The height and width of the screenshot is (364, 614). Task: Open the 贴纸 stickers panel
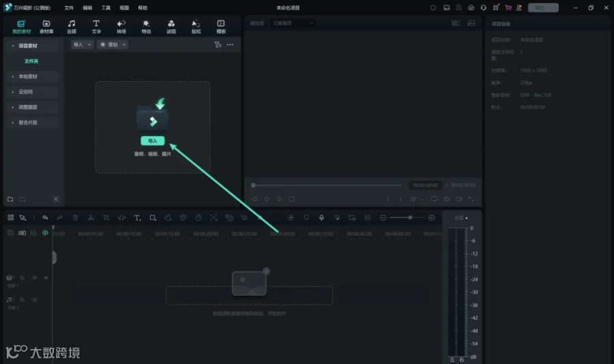click(196, 27)
